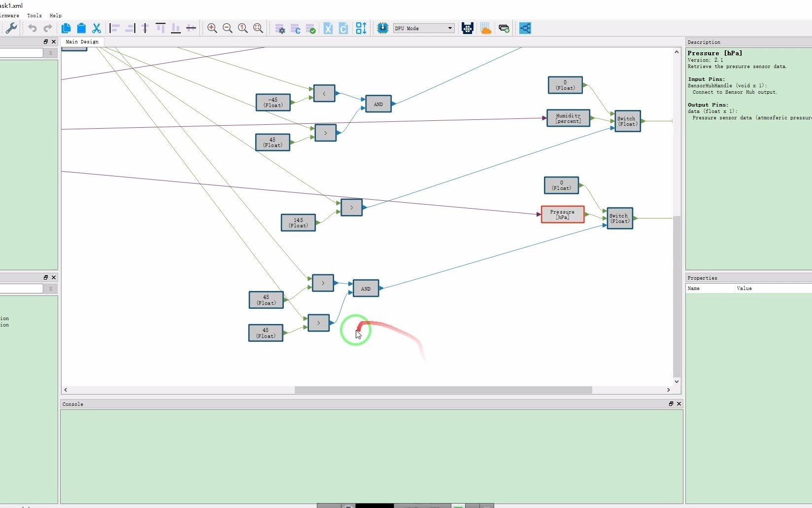Click the canvas scroll-down arrow
This screenshot has height=508, width=812.
[677, 381]
